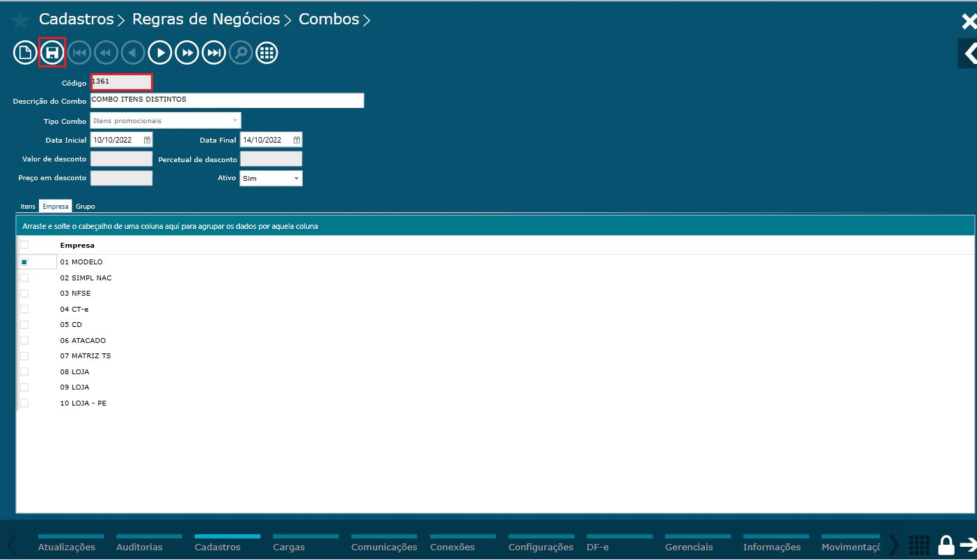Image resolution: width=977 pixels, height=560 pixels.
Task: Go to the first record
Action: coord(79,52)
